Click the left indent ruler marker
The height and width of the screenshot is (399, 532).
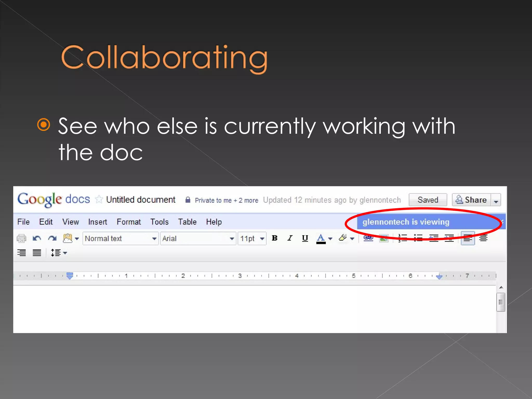[70, 276]
